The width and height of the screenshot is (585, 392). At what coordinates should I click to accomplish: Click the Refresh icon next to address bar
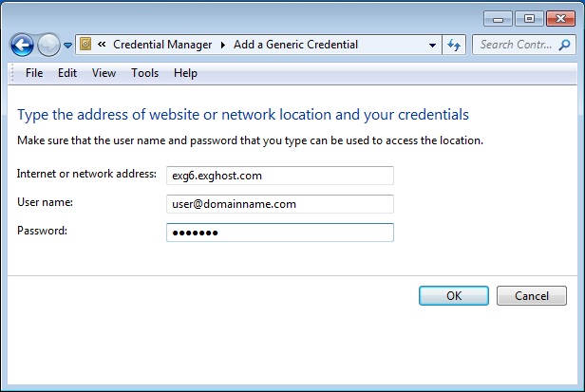[454, 46]
